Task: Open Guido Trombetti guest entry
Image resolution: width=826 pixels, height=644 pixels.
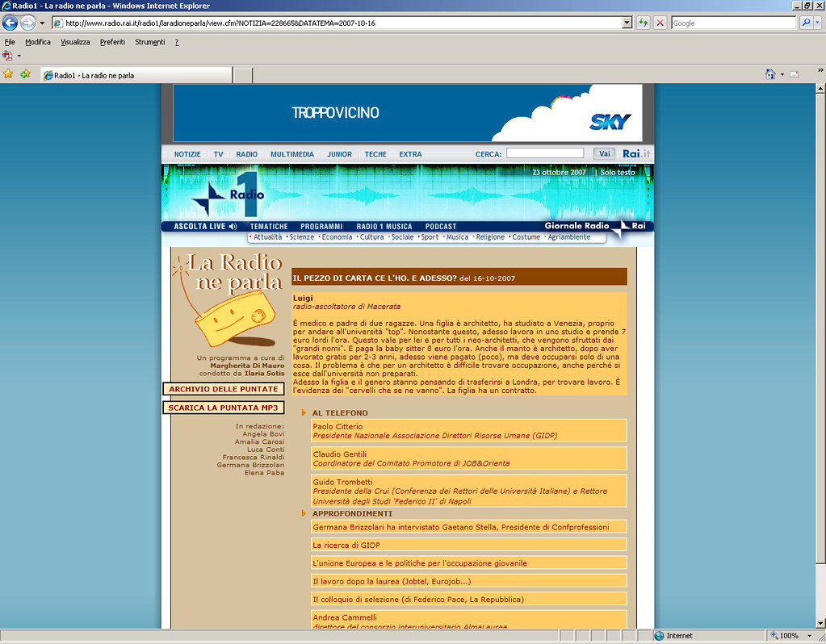Action: coord(469,491)
